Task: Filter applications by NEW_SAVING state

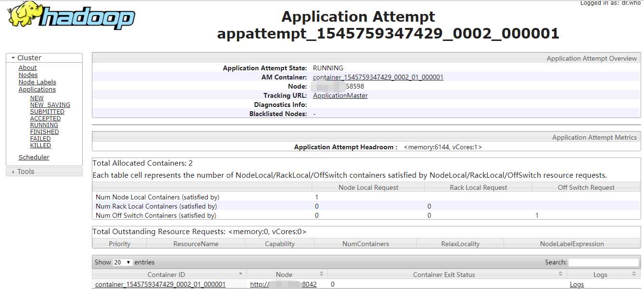Action: point(50,105)
